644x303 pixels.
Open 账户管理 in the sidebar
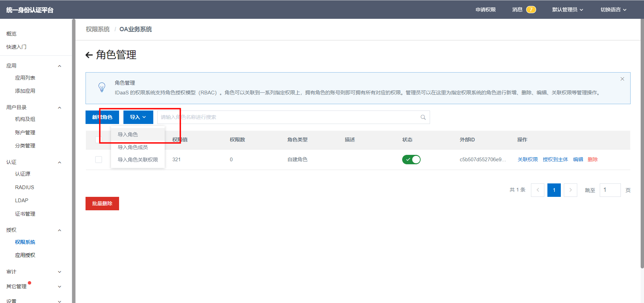pos(25,133)
